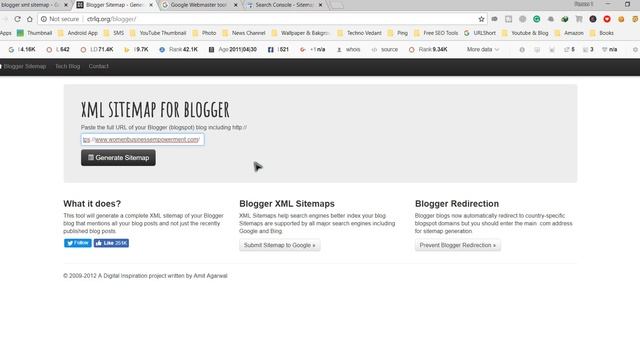Viewport: 640px width, 360px height.
Task: Open the Ping bookmark folder
Action: [x=398, y=33]
